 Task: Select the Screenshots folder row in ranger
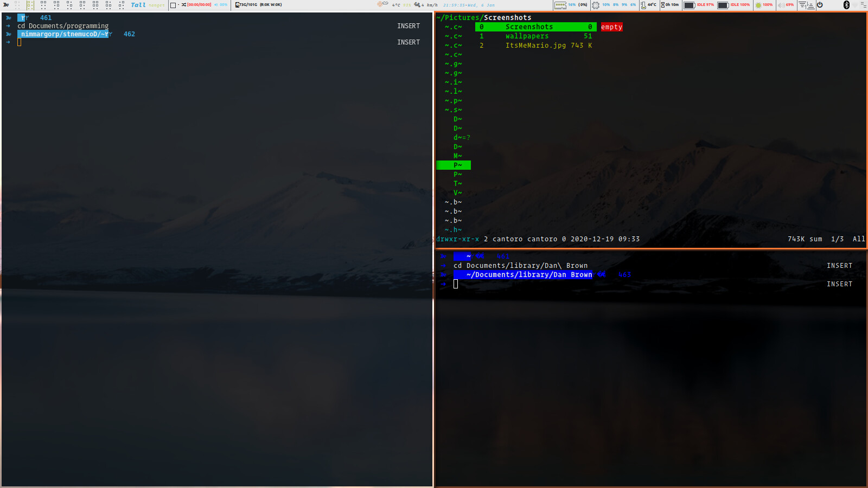[x=536, y=27]
